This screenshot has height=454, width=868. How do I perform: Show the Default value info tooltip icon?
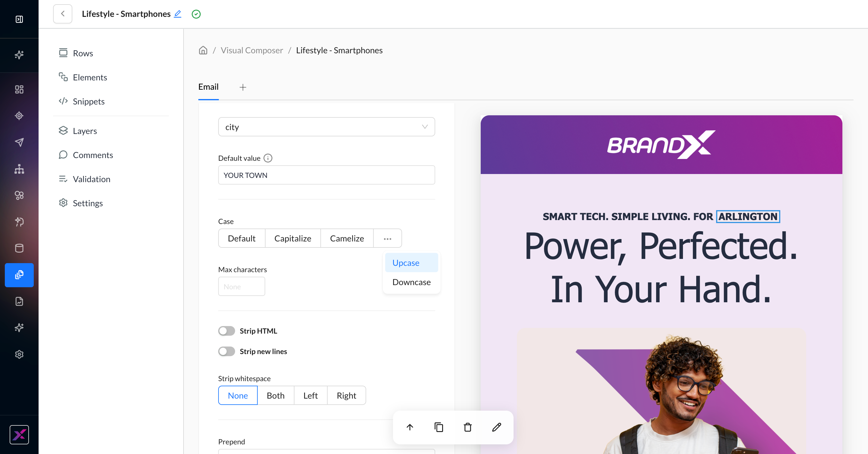268,158
